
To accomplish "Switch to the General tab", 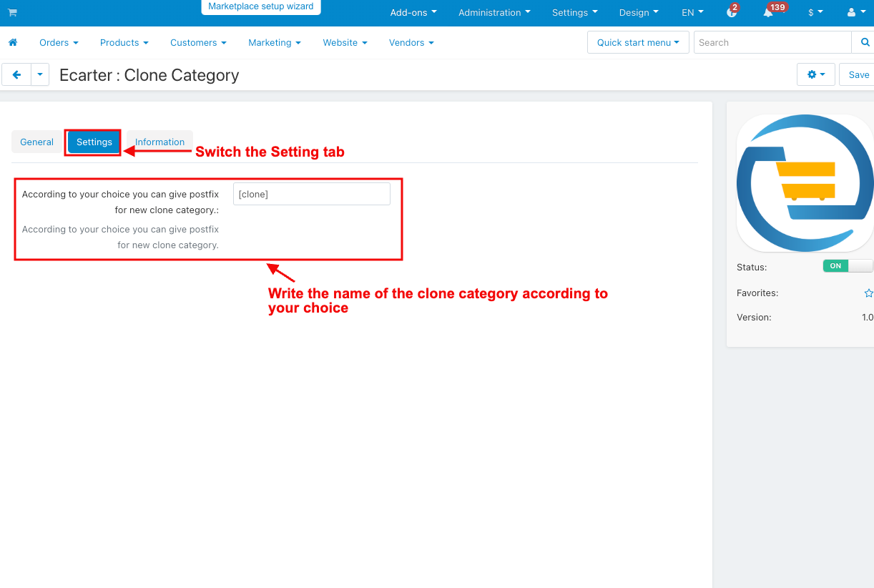I will tap(36, 142).
